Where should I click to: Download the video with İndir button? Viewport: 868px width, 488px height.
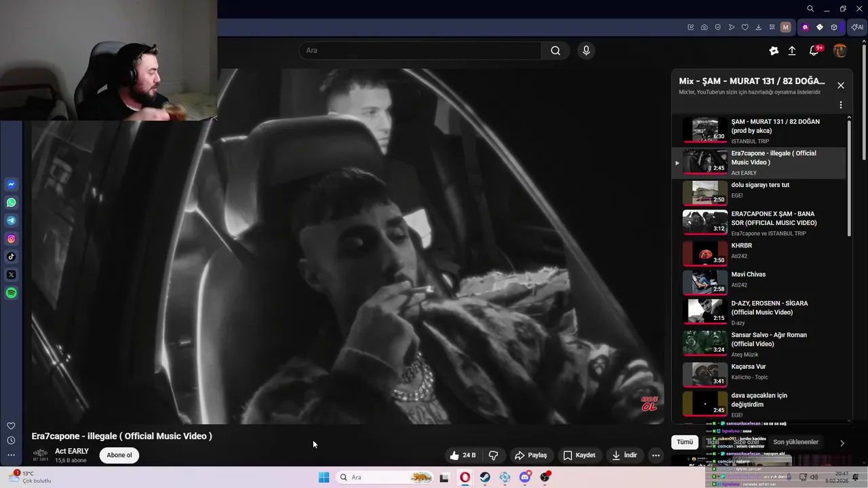pyautogui.click(x=625, y=455)
